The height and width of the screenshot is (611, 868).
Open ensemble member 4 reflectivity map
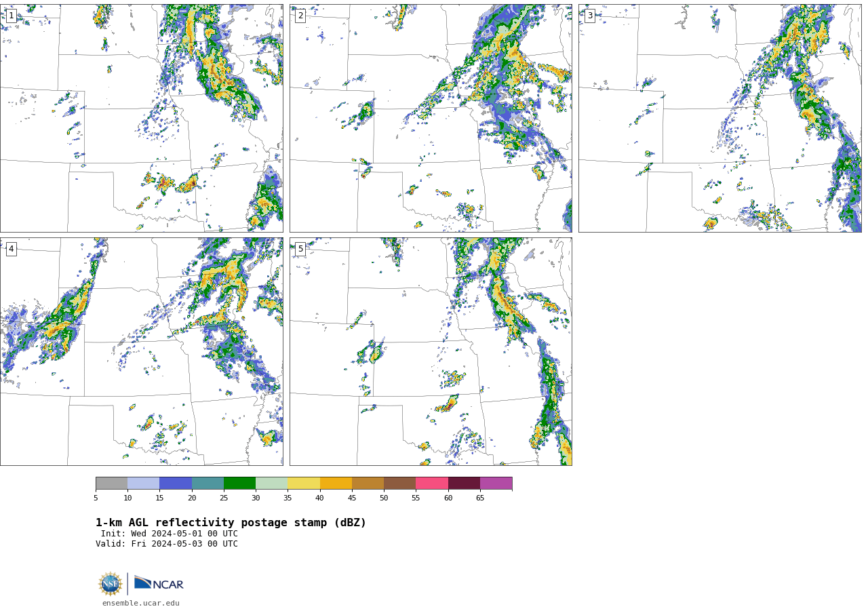click(141, 351)
